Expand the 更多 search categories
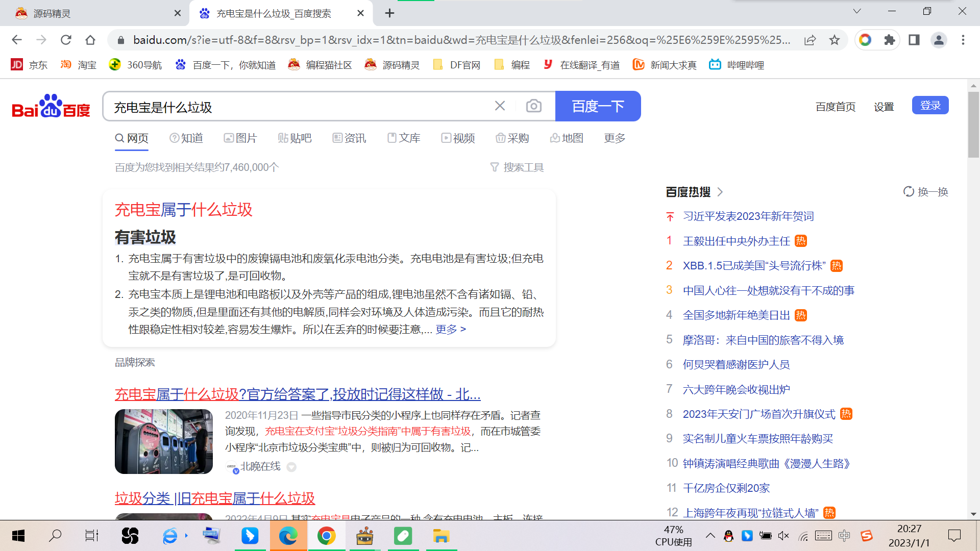Viewport: 980px width, 551px height. 615,138
